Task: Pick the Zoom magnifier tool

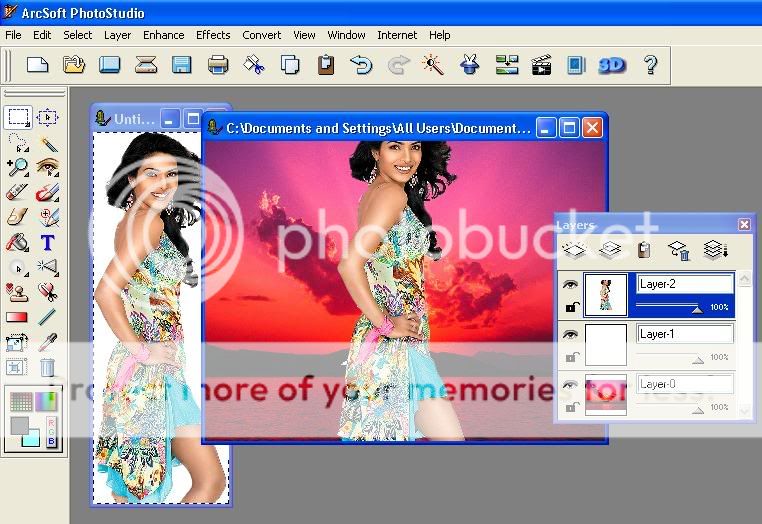Action: [18, 167]
